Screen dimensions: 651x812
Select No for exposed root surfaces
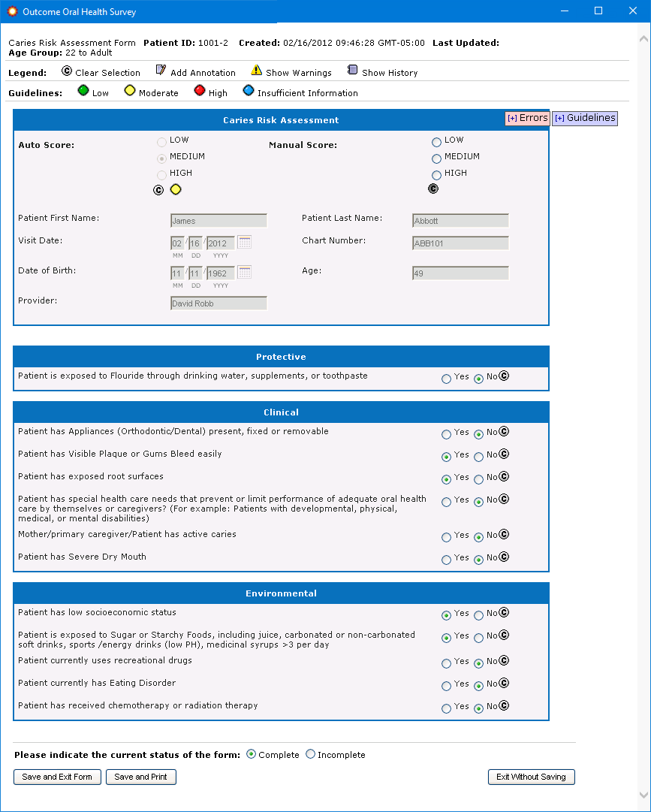coord(479,479)
